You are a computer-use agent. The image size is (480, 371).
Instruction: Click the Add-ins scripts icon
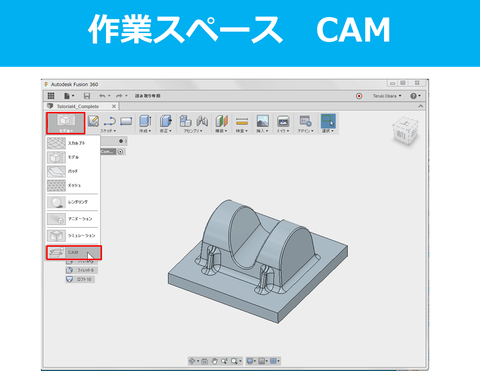click(x=305, y=121)
